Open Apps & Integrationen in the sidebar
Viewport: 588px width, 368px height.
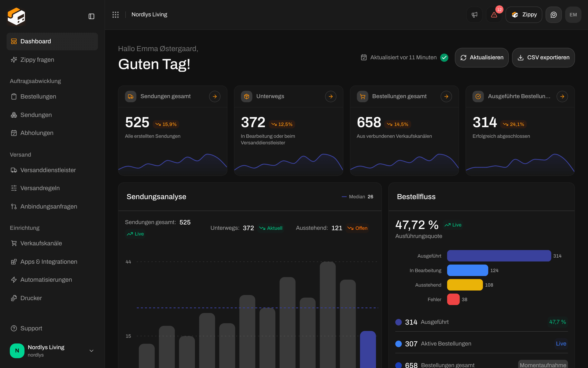(52, 262)
